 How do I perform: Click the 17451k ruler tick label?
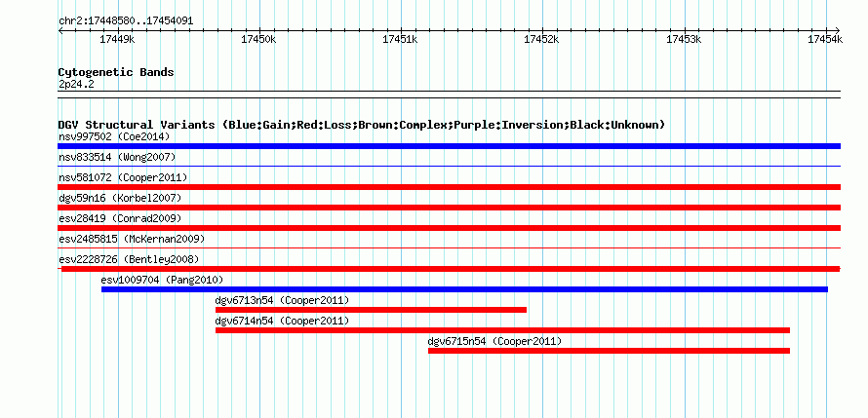coord(400,39)
